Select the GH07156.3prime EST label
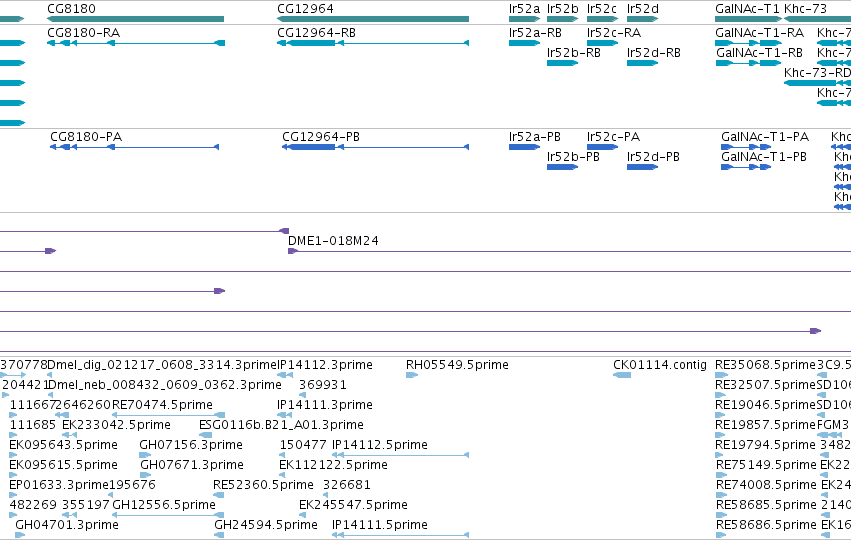 click(191, 445)
